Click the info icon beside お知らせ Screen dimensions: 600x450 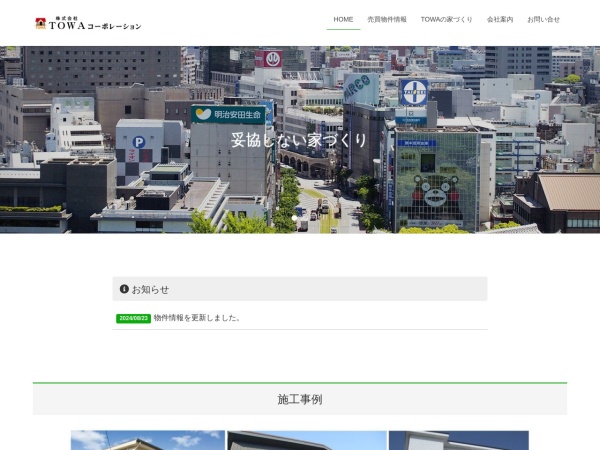124,289
